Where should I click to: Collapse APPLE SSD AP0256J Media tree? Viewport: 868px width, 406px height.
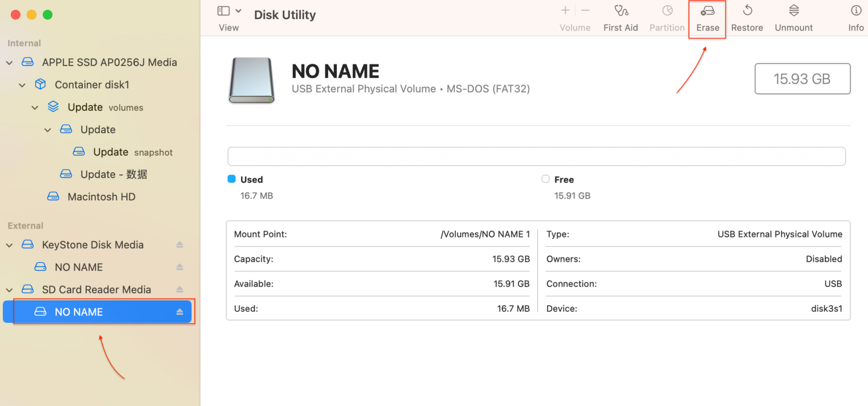point(9,63)
